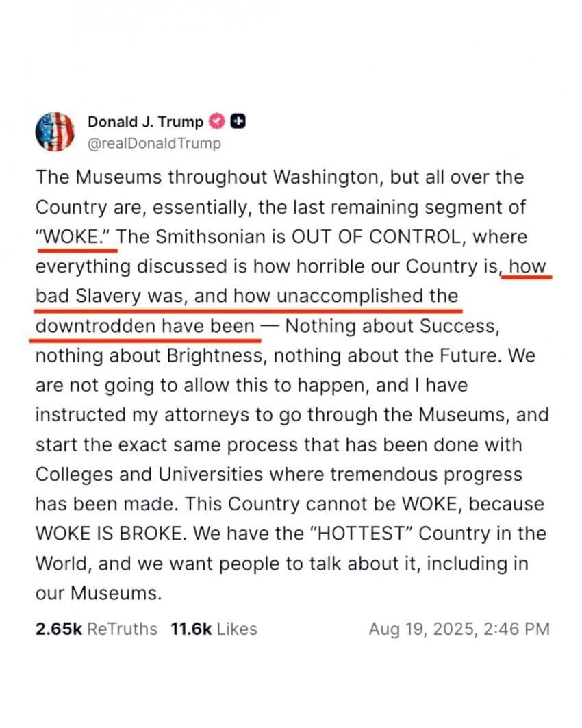Visit the @realDonaldTrump handle link
The width and height of the screenshot is (582, 728).
[154, 143]
